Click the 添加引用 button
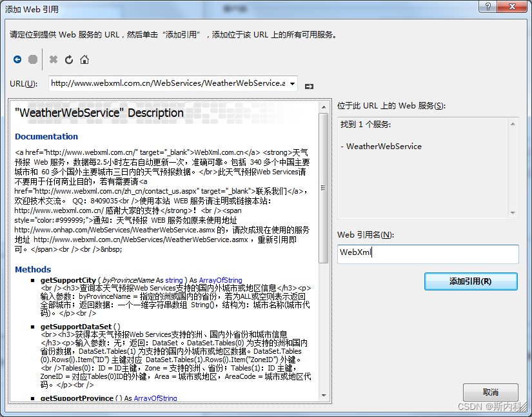The image size is (532, 417). (x=471, y=281)
